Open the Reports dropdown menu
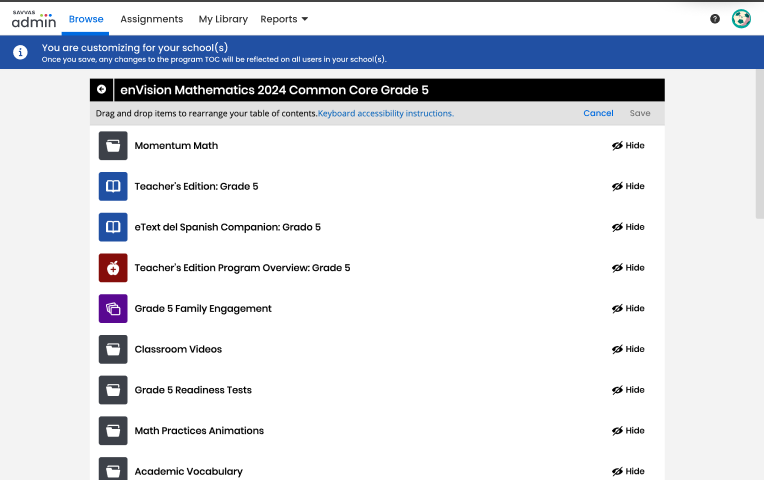 point(284,19)
